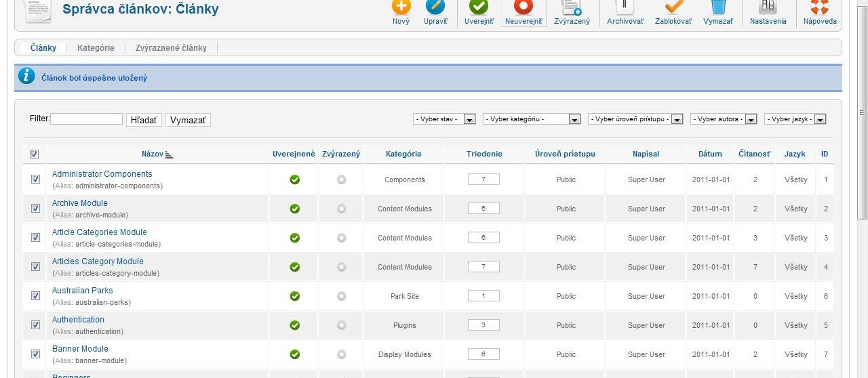This screenshot has width=868, height=378.
Task: Open Nastavenia settings from the toolbar
Action: tap(768, 8)
